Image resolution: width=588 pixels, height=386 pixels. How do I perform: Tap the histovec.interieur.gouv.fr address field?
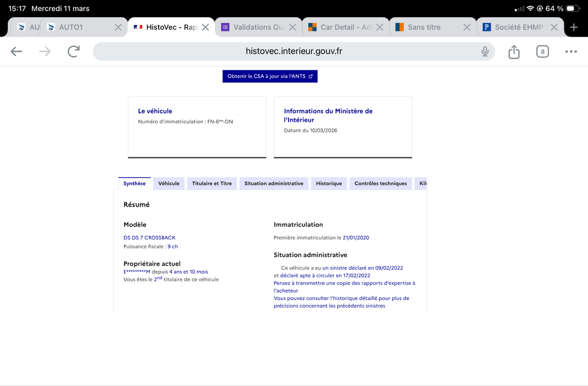click(x=293, y=51)
